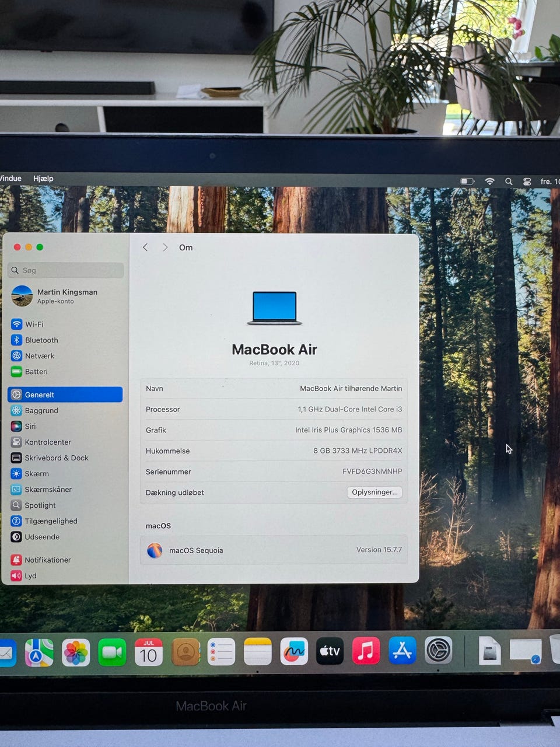Image resolution: width=560 pixels, height=747 pixels.
Task: Open Netværk settings pane
Action: tap(65, 355)
